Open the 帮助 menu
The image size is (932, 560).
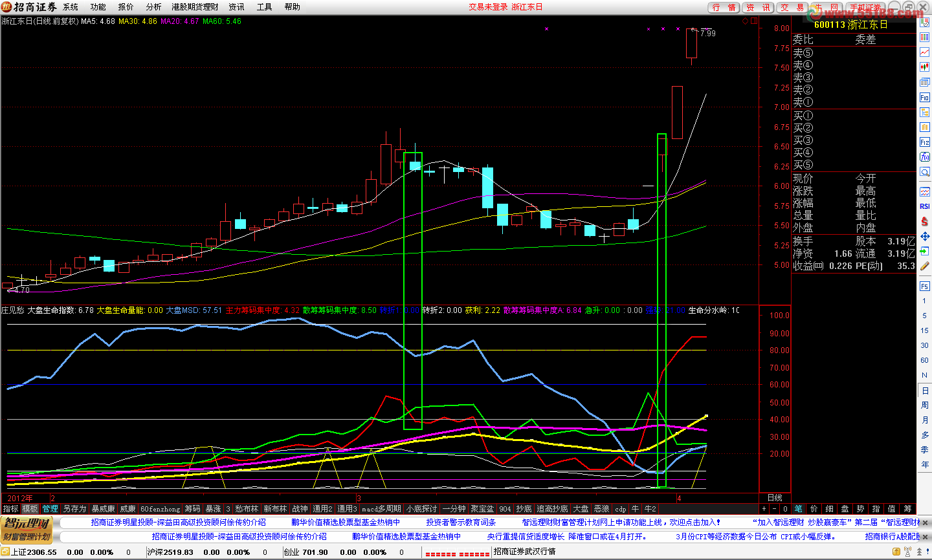click(292, 7)
